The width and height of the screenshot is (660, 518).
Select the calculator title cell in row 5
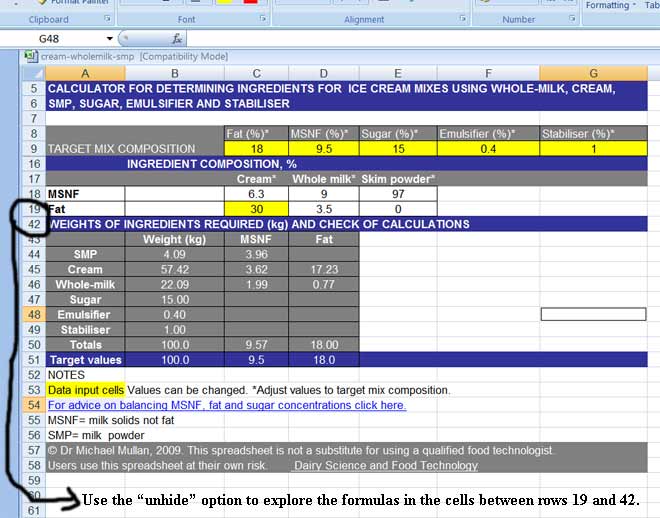346,88
